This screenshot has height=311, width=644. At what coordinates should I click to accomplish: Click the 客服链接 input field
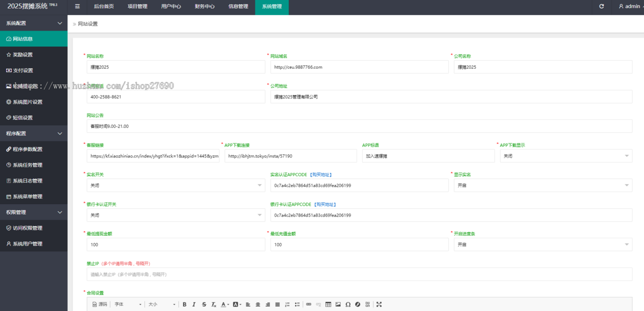click(153, 156)
